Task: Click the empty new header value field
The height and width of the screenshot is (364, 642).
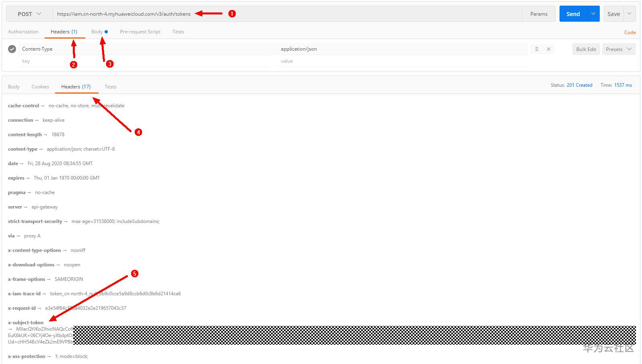Action: 402,61
